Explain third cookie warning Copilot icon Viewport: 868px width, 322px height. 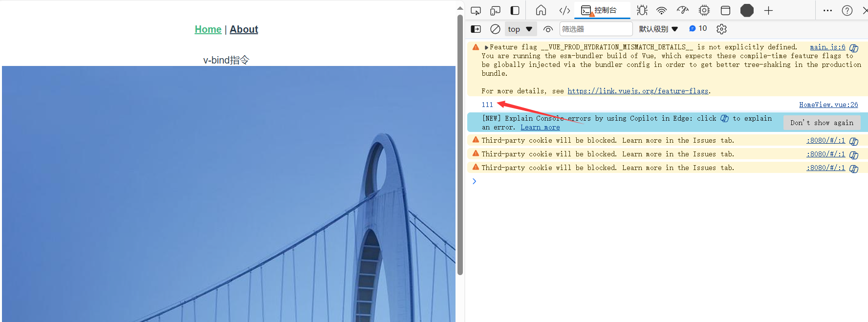point(854,169)
